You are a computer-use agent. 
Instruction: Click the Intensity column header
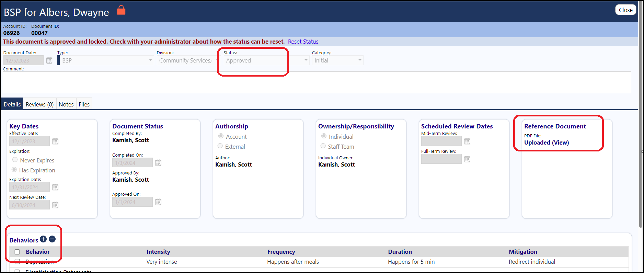pyautogui.click(x=158, y=252)
